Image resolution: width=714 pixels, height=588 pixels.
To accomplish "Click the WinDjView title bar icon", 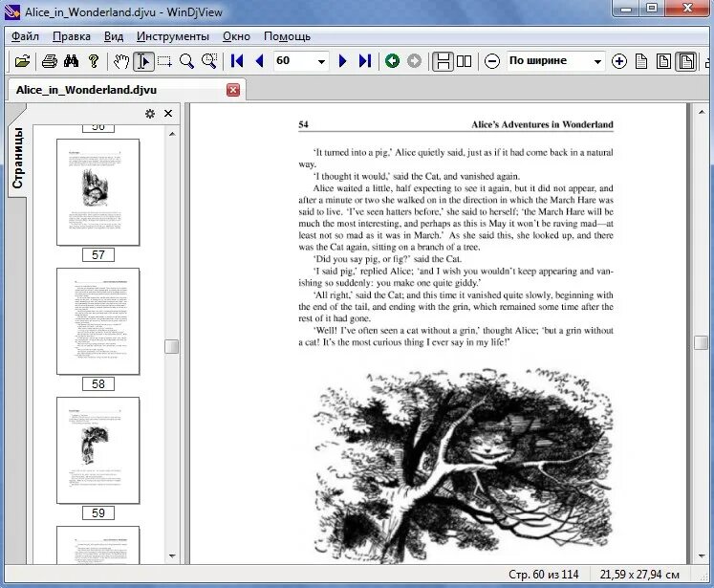I will (11, 11).
